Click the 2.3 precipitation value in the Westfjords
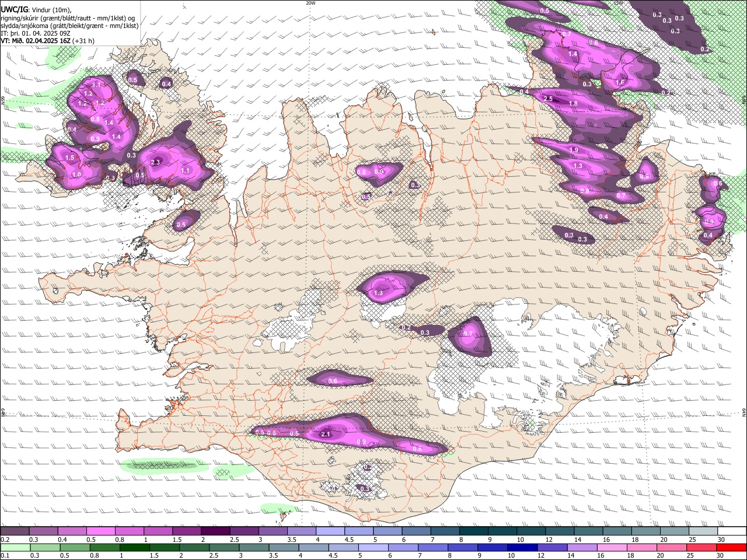The width and height of the screenshot is (747, 560). pyautogui.click(x=155, y=162)
